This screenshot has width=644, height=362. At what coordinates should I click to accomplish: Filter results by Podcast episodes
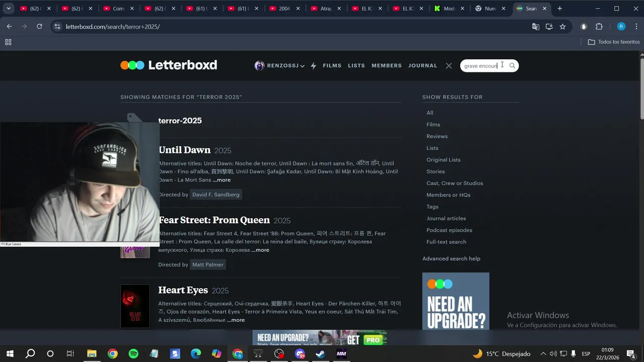[x=449, y=230]
